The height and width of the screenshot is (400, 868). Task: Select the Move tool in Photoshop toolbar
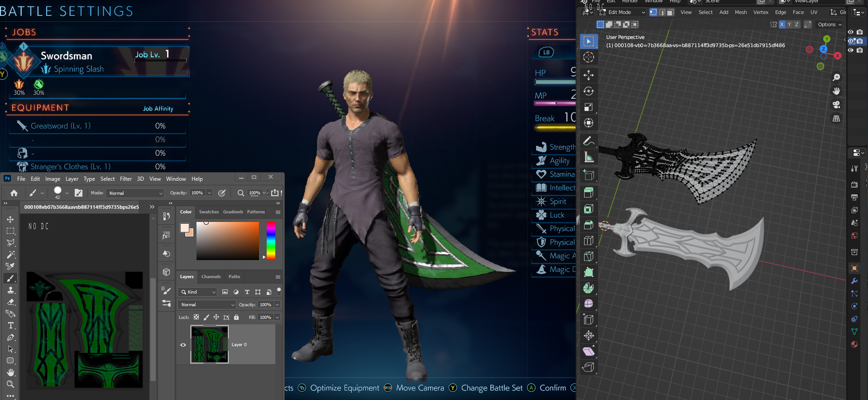(10, 219)
